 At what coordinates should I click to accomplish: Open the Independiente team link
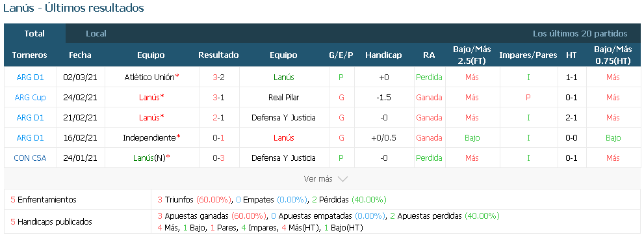(149, 137)
